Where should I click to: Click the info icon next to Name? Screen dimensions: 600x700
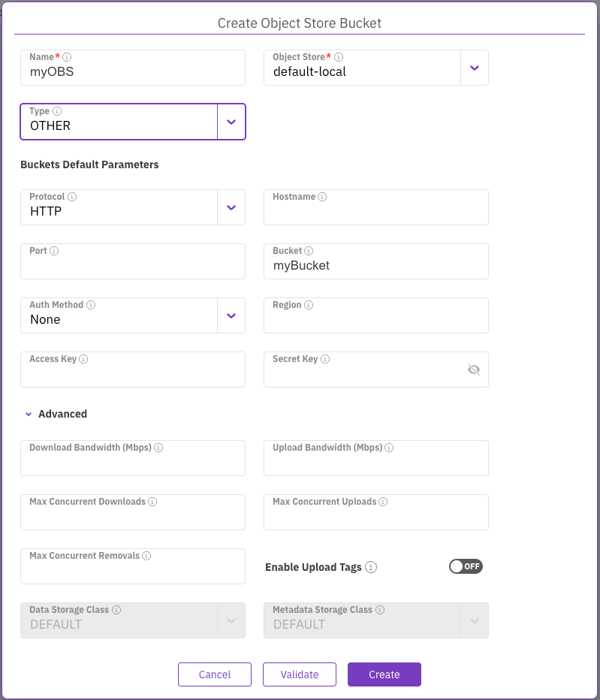(x=67, y=57)
